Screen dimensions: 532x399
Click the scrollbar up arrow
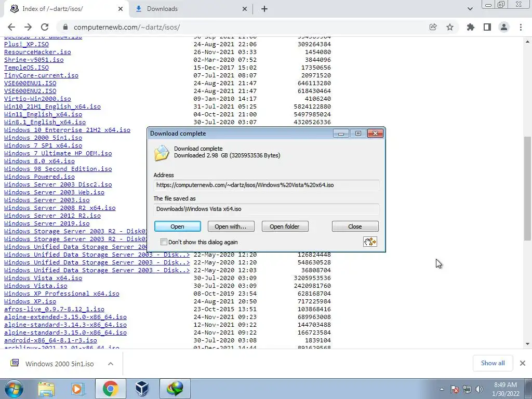tap(528, 42)
